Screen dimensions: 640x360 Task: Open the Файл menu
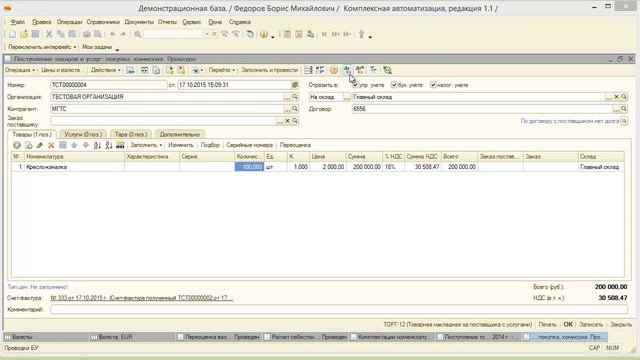pyautogui.click(x=18, y=22)
